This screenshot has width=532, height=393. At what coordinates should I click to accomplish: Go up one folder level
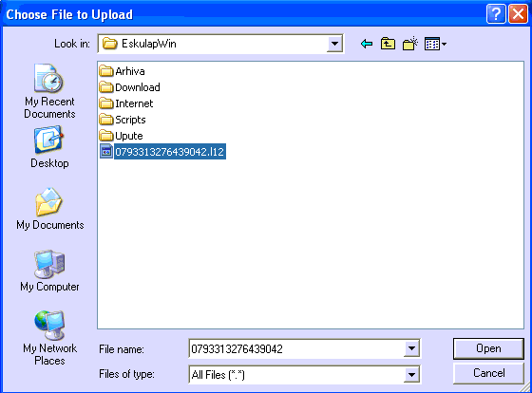(x=388, y=44)
